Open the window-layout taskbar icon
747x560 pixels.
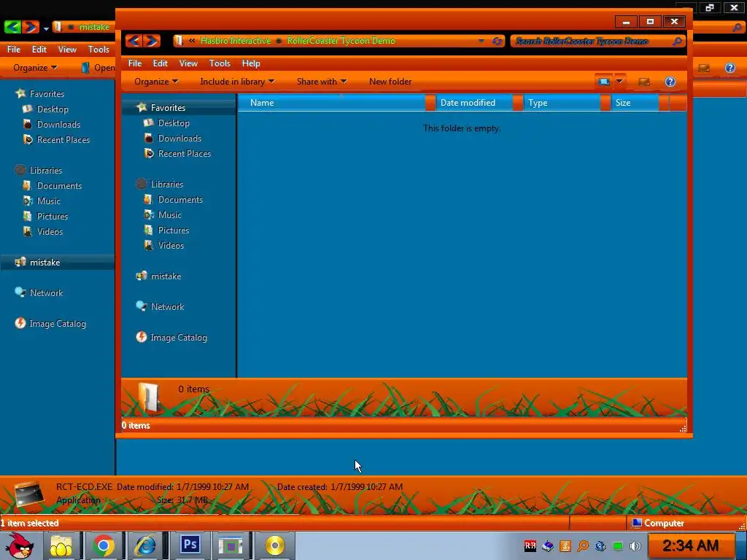(231, 545)
